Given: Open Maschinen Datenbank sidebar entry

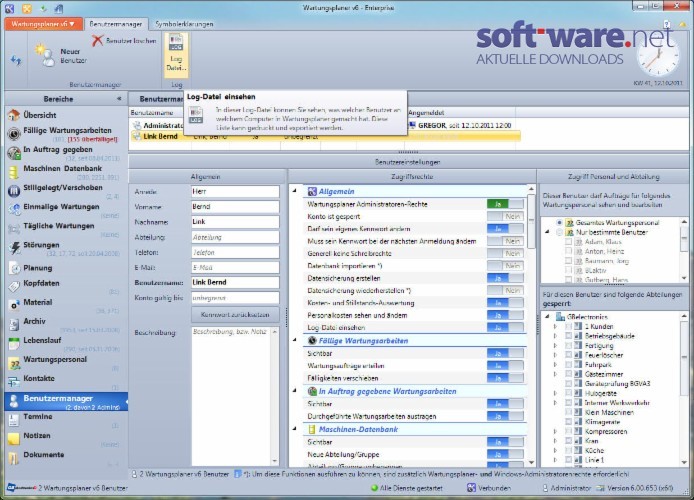Looking at the screenshot, I should point(66,172).
